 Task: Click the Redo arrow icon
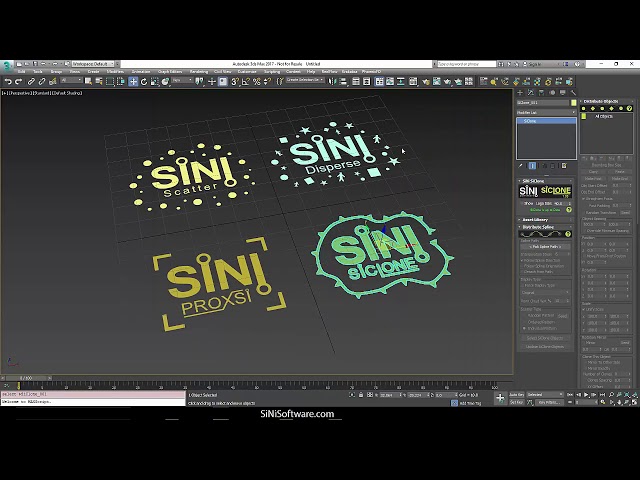[18, 82]
